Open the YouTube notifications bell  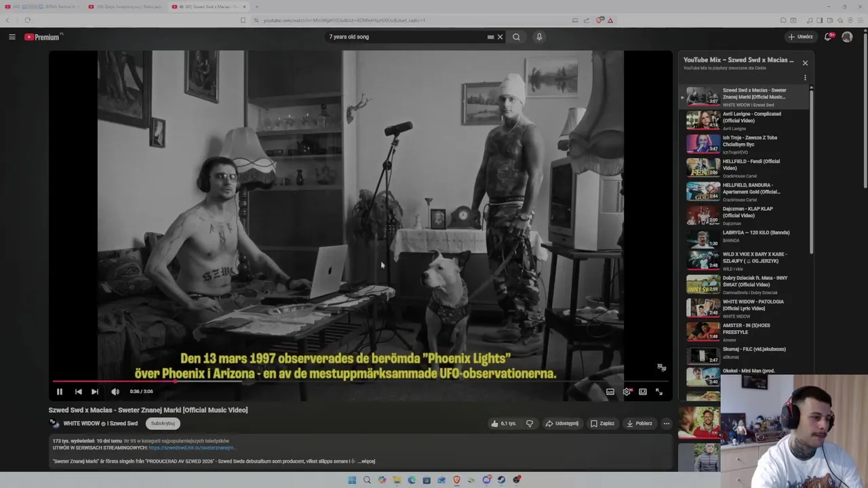coord(828,37)
